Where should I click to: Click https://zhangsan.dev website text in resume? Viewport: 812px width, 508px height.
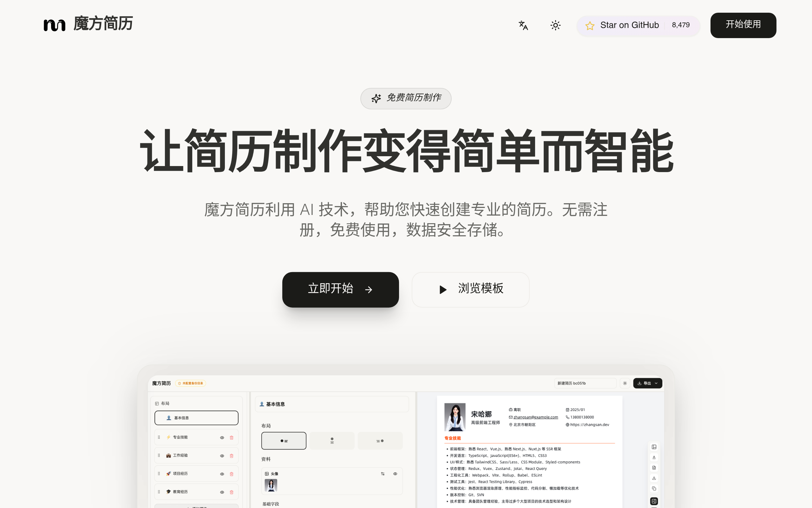click(590, 425)
